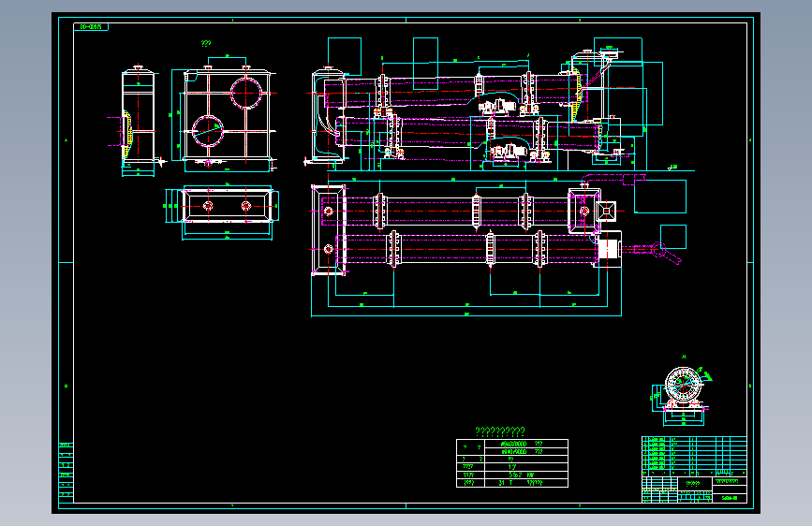This screenshot has width=812, height=526.
Task: Select the crossed square hopper symbol in the plan view
Action: tap(606, 212)
